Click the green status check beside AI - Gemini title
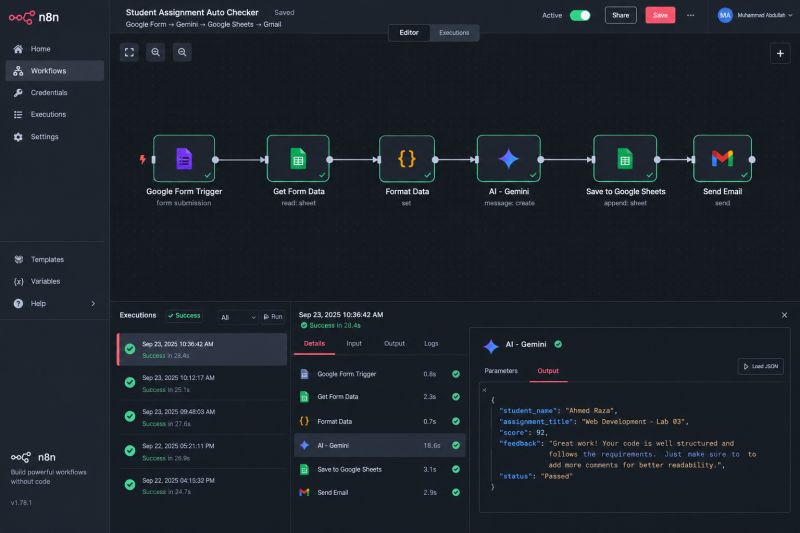 [558, 344]
